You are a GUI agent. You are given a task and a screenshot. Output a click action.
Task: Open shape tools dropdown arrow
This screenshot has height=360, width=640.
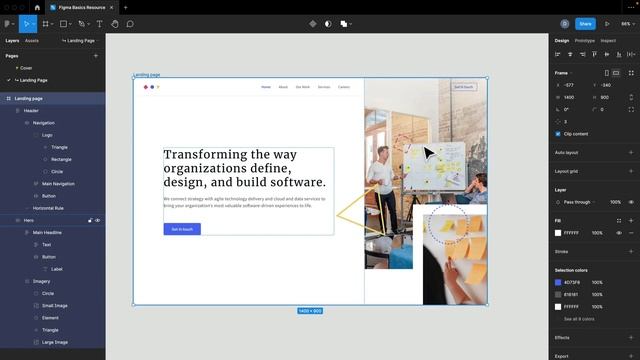pos(70,24)
